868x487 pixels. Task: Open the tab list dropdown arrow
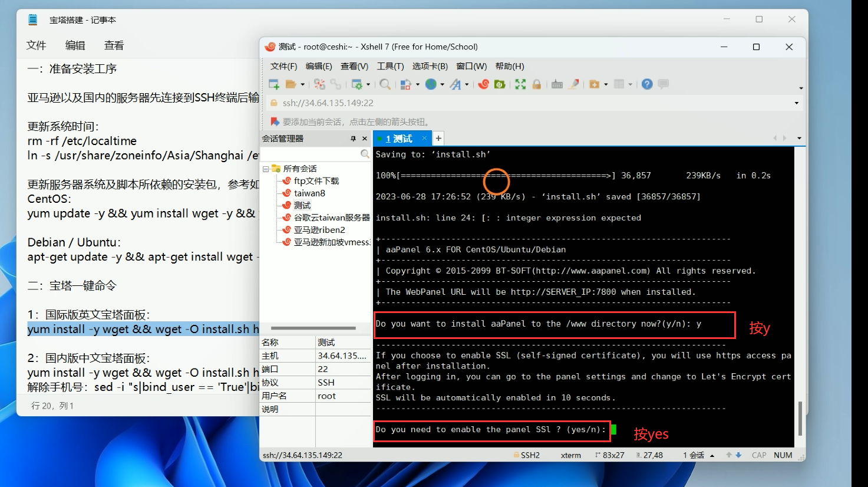[799, 139]
